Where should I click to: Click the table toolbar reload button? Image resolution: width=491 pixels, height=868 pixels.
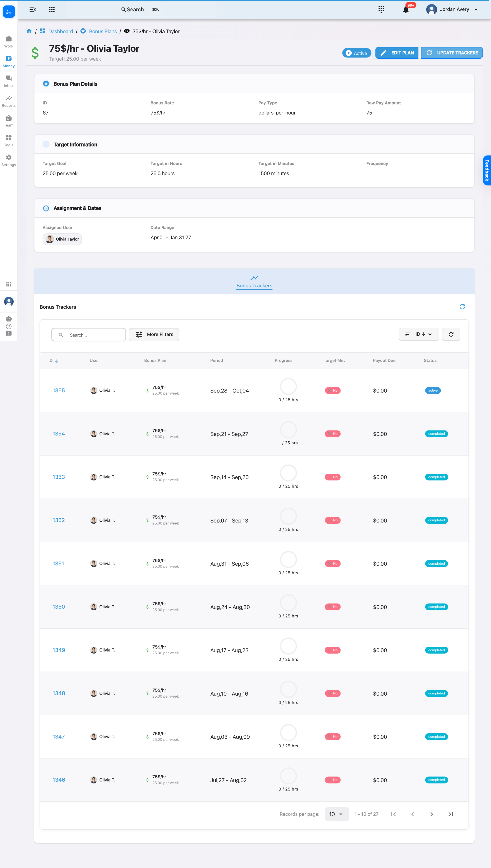point(451,334)
